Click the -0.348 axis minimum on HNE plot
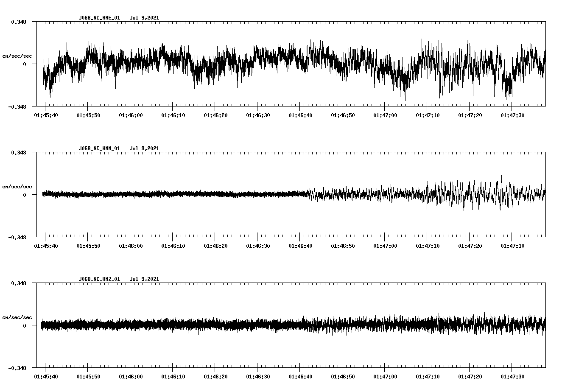Screen dimensions: 576x392 [17, 106]
